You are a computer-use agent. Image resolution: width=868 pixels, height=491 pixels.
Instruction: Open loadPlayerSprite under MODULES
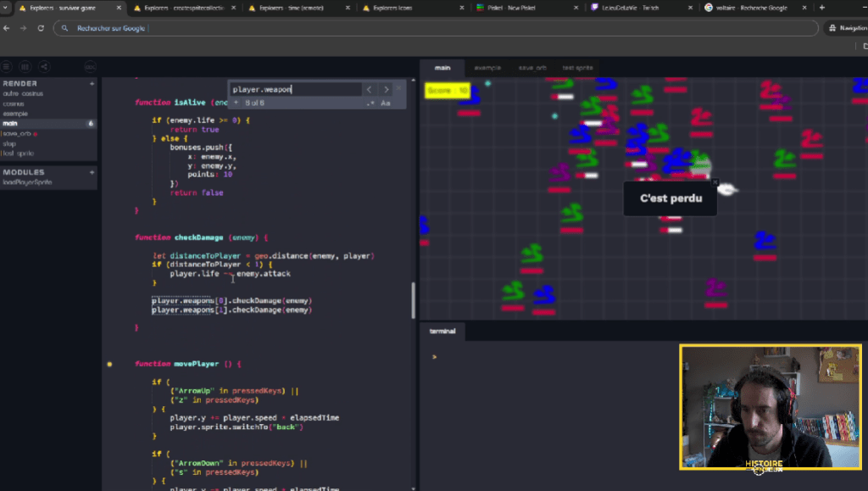tap(27, 181)
